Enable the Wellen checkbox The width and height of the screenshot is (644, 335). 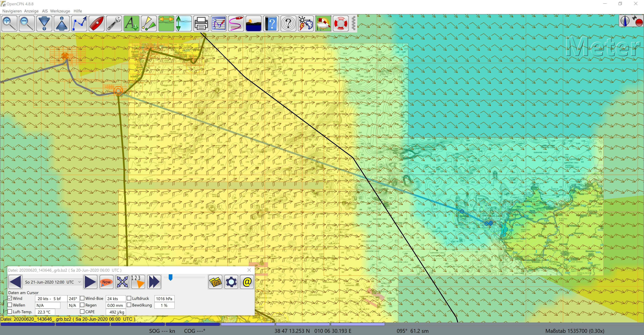click(10, 305)
